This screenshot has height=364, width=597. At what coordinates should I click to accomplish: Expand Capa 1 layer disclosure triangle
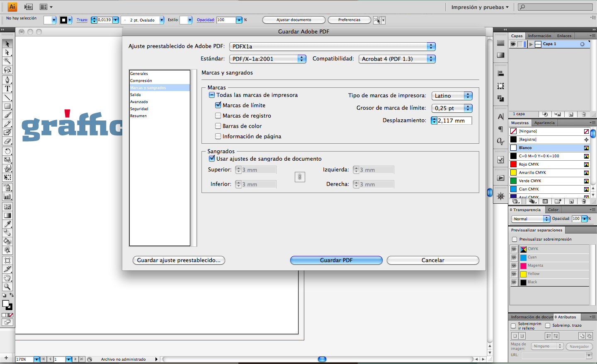click(x=531, y=44)
